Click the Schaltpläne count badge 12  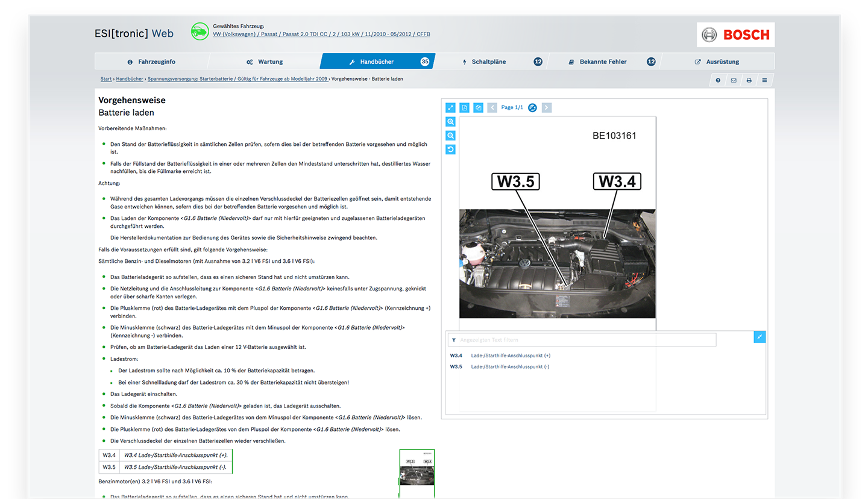(538, 61)
